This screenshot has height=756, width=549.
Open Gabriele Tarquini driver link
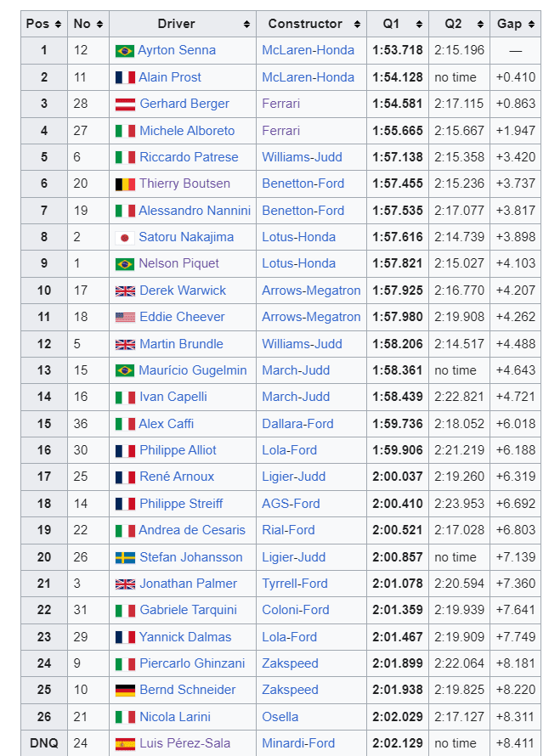[x=188, y=610]
